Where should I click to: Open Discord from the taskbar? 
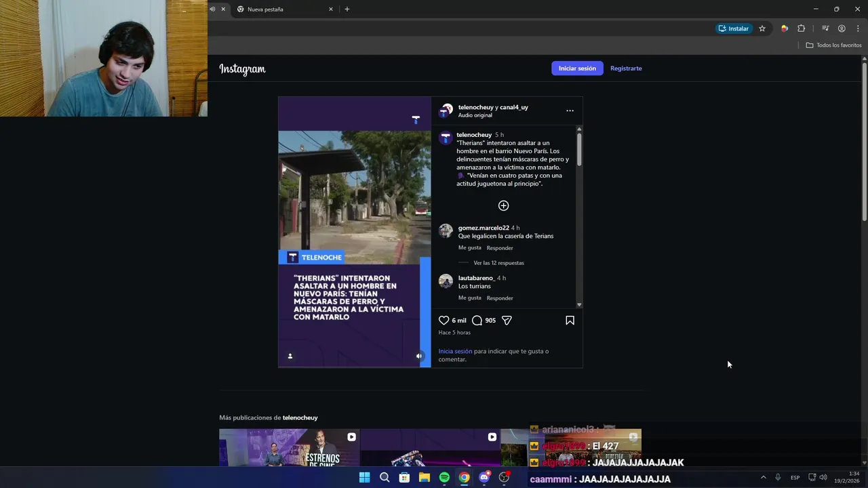click(x=484, y=477)
